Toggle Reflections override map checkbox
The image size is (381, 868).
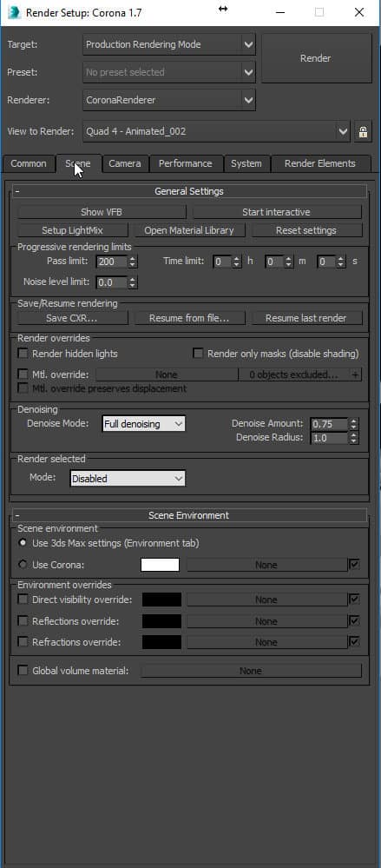pos(354,621)
